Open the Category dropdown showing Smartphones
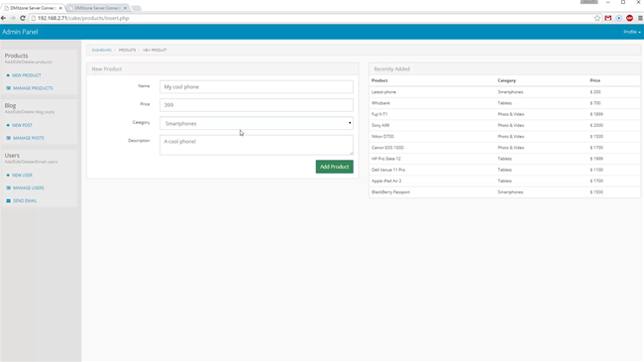The width and height of the screenshot is (644, 362). coord(257,123)
